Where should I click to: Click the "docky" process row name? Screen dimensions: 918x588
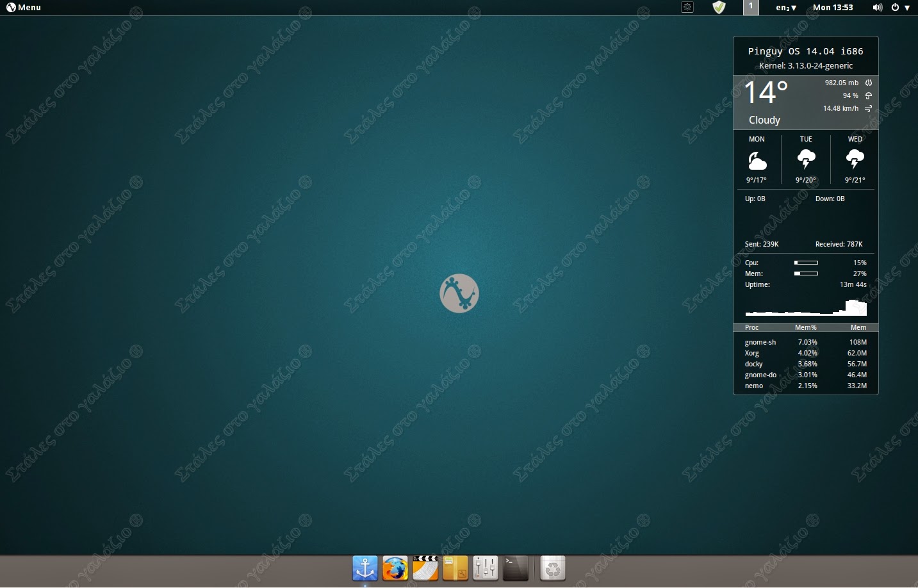[x=753, y=364]
